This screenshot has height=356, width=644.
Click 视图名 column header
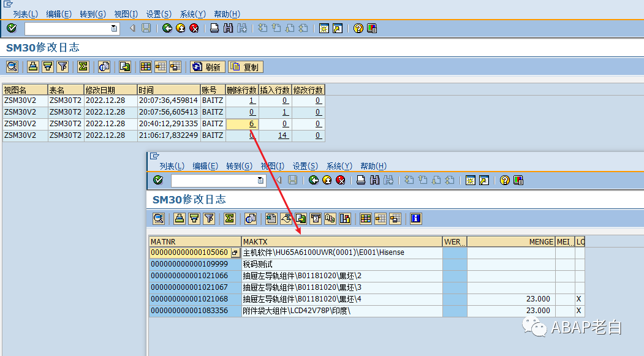coord(25,89)
